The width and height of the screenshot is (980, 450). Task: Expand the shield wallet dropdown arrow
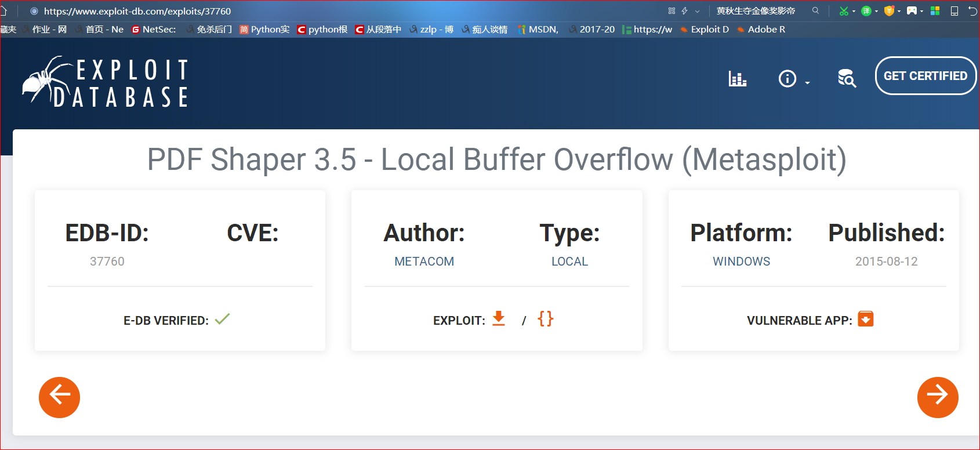(899, 12)
